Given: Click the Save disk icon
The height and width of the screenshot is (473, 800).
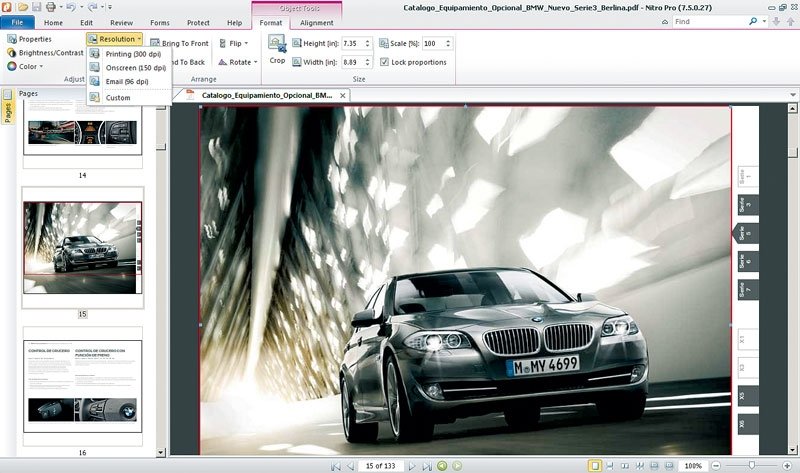Looking at the screenshot, I should click(x=37, y=7).
